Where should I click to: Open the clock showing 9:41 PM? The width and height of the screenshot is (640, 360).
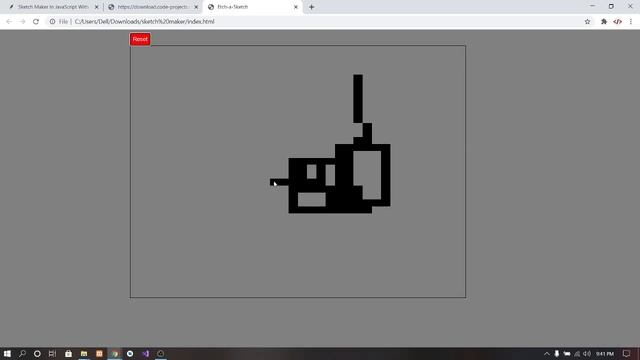click(605, 353)
